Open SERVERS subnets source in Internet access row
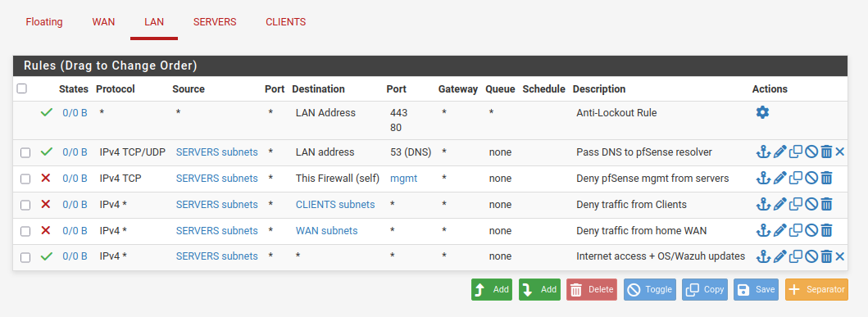This screenshot has height=317, width=868. 216,256
